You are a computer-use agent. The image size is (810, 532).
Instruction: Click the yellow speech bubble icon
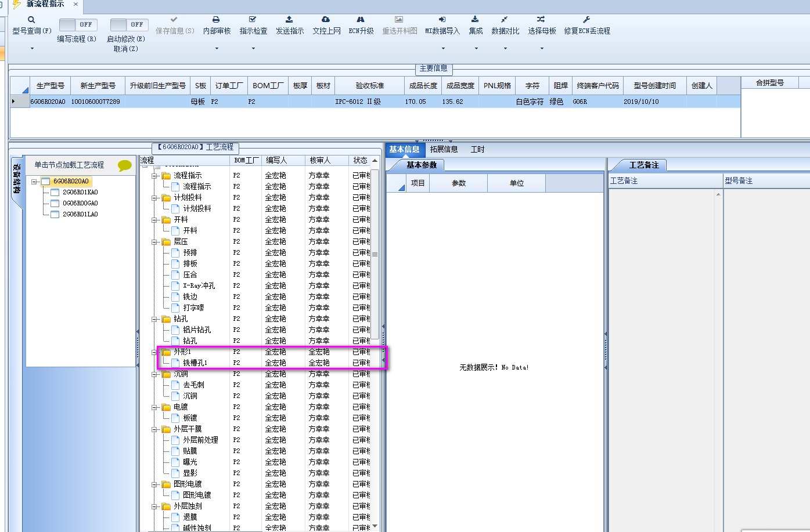125,165
